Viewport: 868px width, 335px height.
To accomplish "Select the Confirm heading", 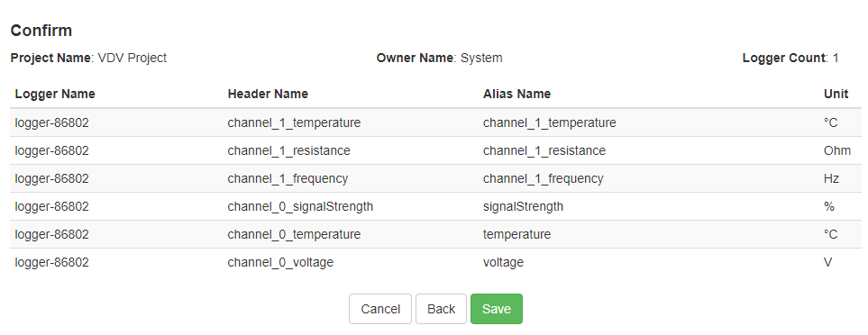I will (x=41, y=31).
